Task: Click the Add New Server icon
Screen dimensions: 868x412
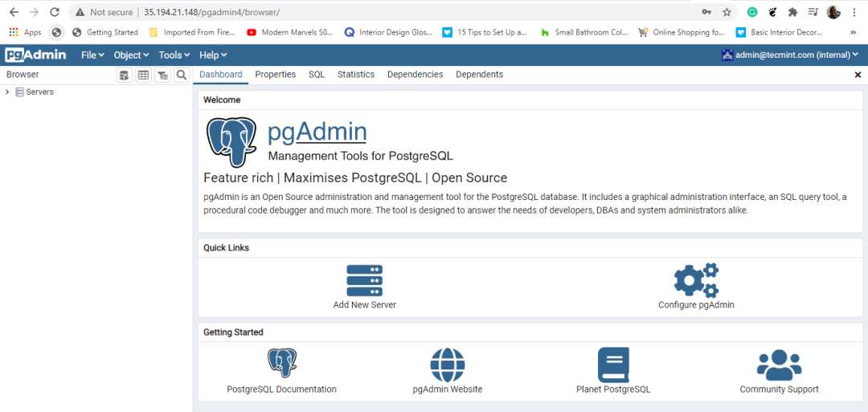Action: (364, 280)
